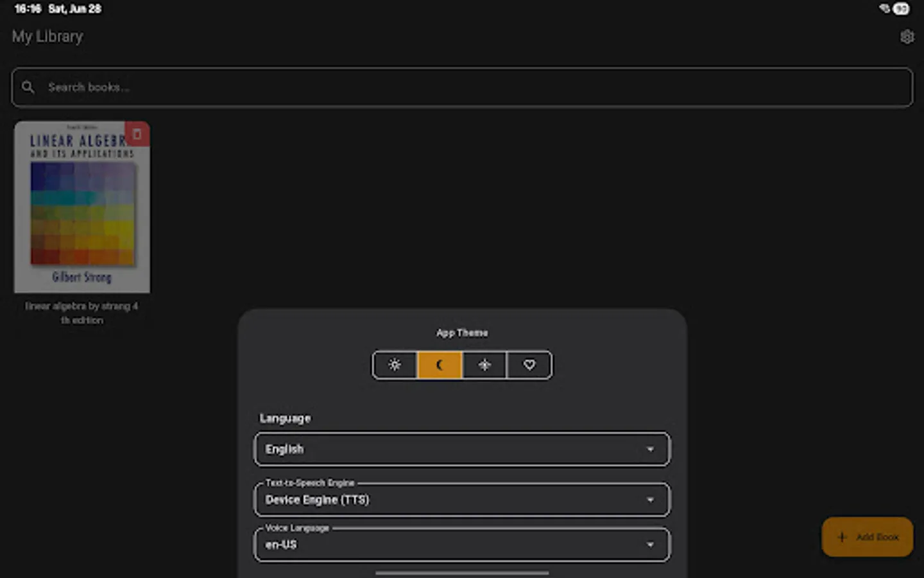Image resolution: width=924 pixels, height=578 pixels.
Task: Toggle dark mode in App Theme selector
Action: tap(440, 365)
